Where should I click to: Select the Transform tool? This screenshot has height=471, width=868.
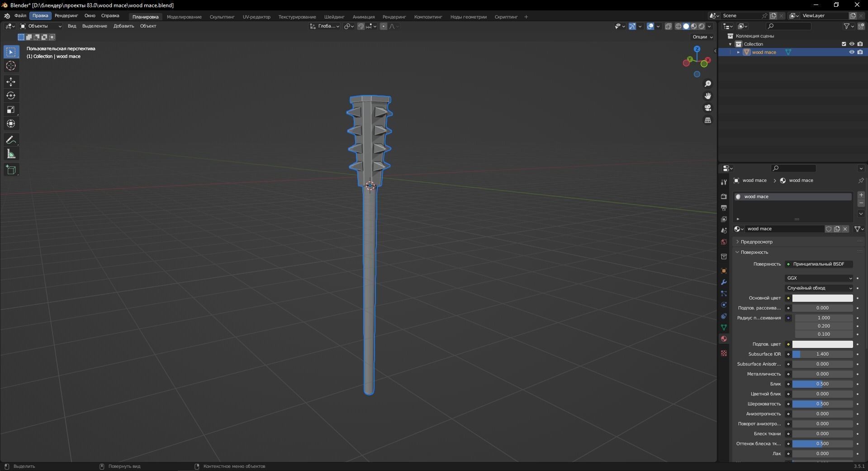pos(11,124)
